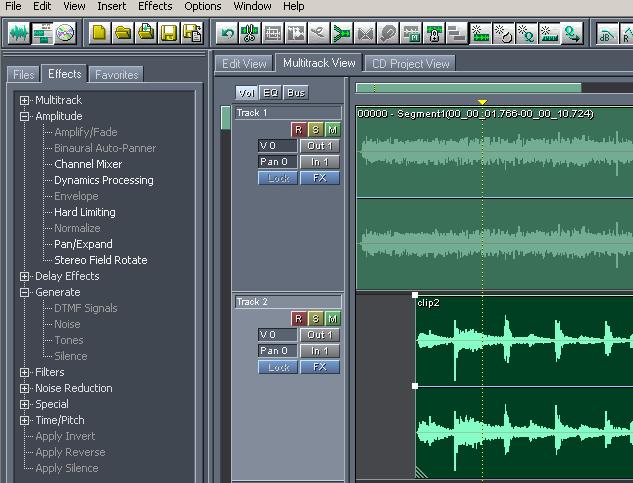Click Out 1 button on Track 1
633x483 pixels.
[320, 146]
